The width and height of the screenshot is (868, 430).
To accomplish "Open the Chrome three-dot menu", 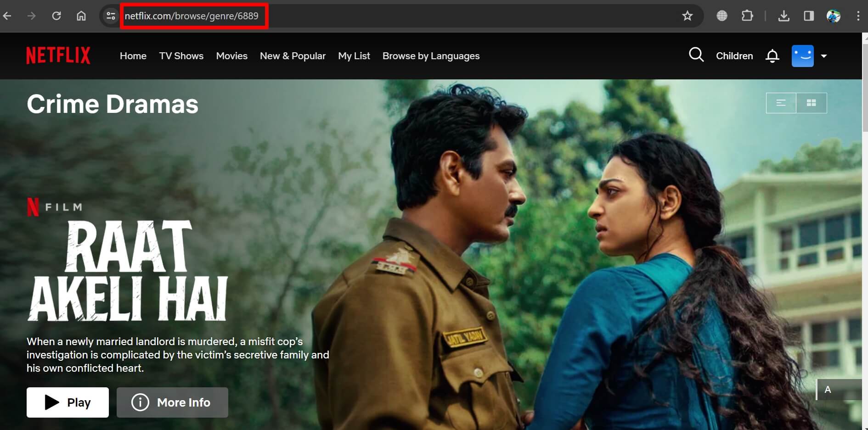I will pos(858,16).
